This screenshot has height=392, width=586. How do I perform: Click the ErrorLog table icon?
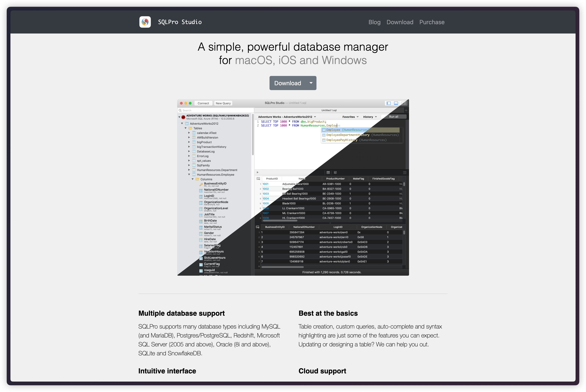pos(194,156)
